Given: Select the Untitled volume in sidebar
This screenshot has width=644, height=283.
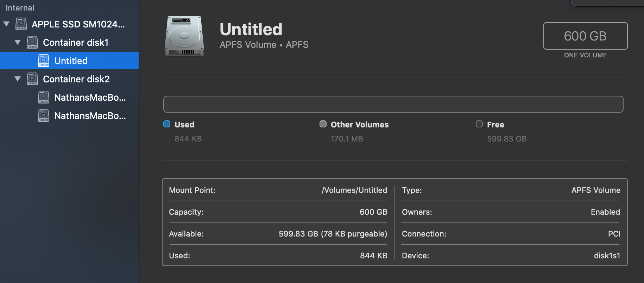Looking at the screenshot, I should (x=71, y=61).
